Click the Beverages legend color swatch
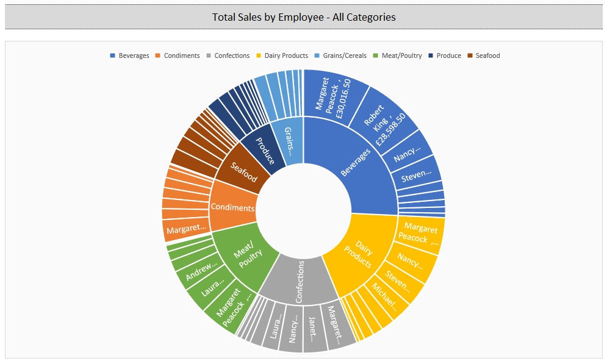Image resolution: width=607 pixels, height=364 pixels. (112, 55)
